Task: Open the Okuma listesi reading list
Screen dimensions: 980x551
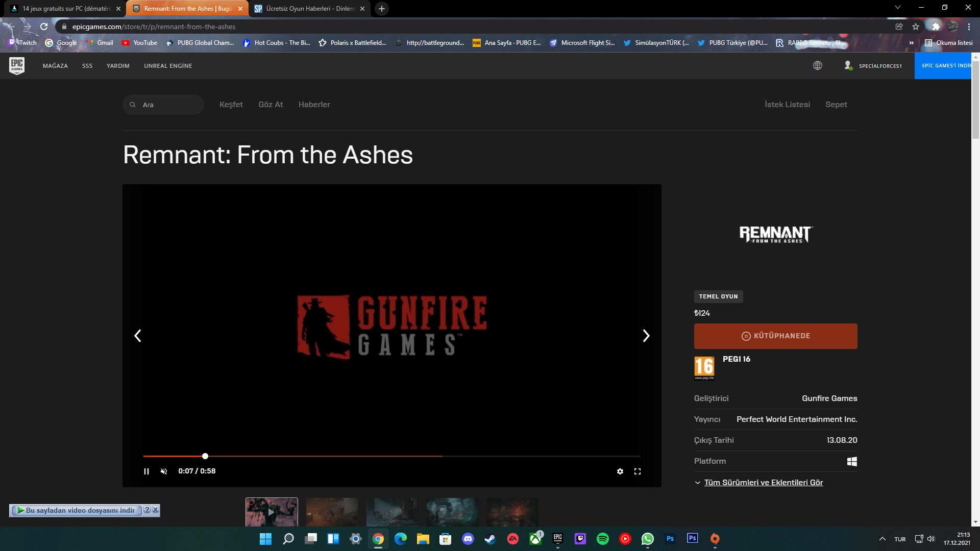Action: (x=949, y=43)
